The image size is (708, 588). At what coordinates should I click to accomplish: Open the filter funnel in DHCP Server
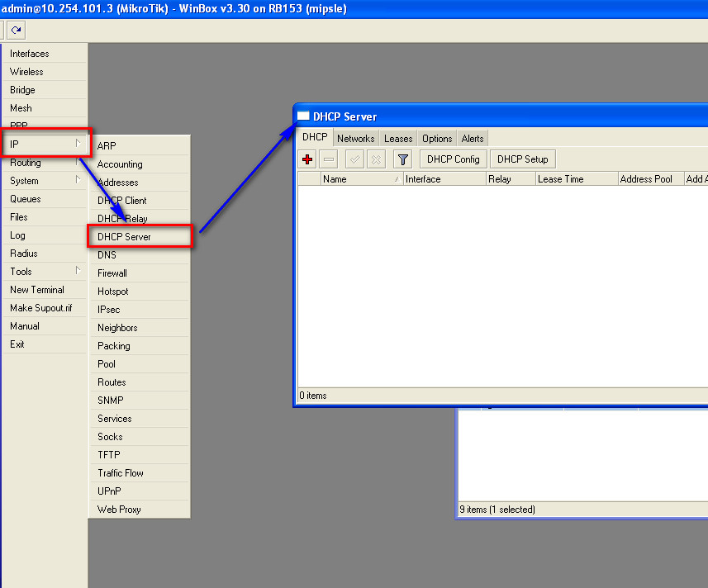pos(403,159)
